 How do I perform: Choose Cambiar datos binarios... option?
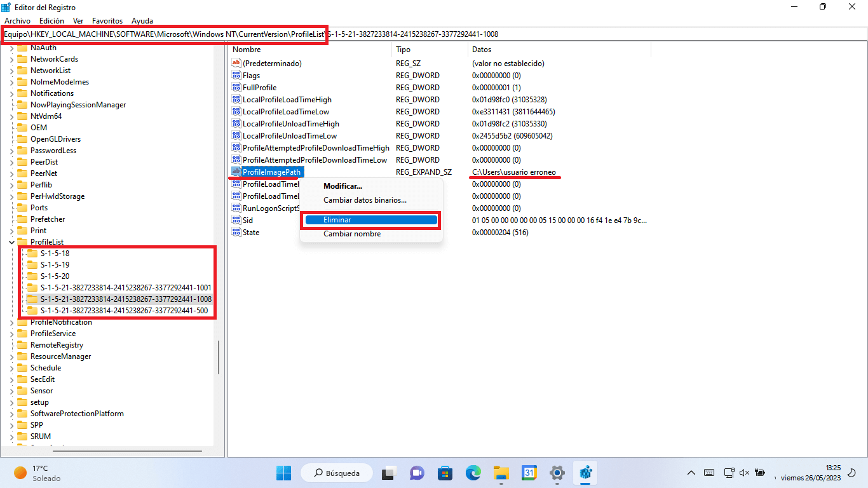click(371, 200)
